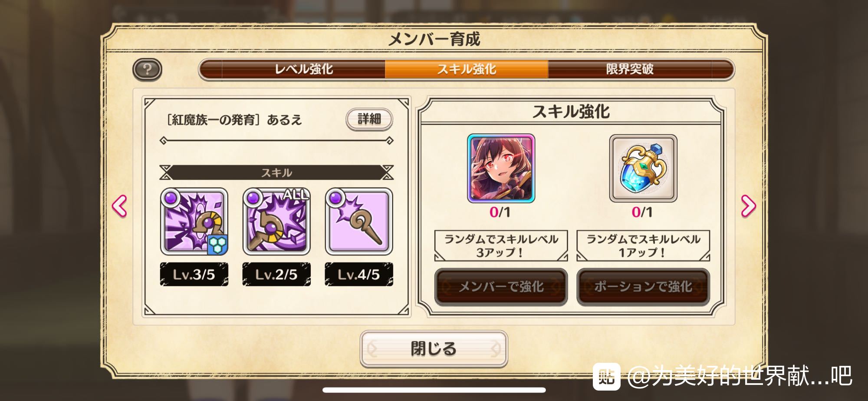
Task: Tap the Lv.3/5 level label
Action: (194, 275)
